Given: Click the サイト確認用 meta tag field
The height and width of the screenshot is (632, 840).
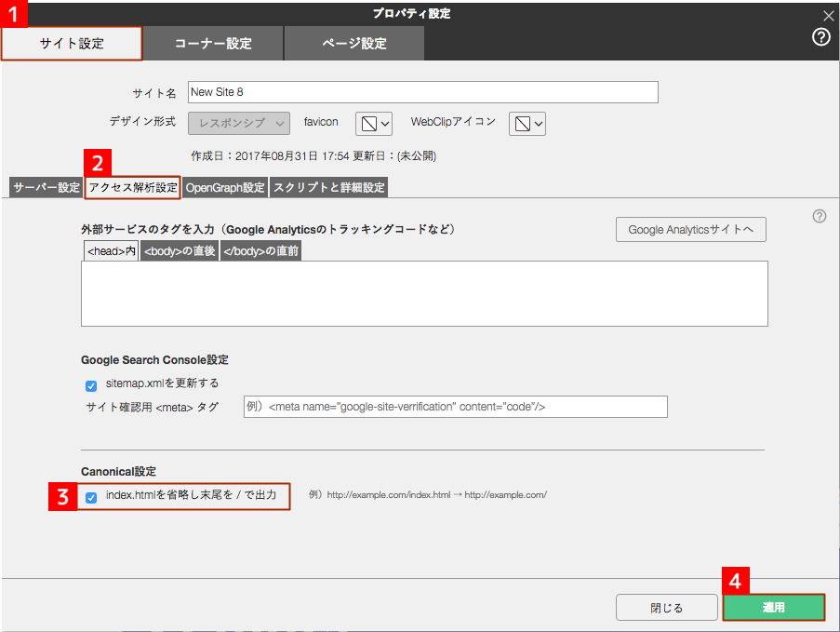Looking at the screenshot, I should 456,407.
